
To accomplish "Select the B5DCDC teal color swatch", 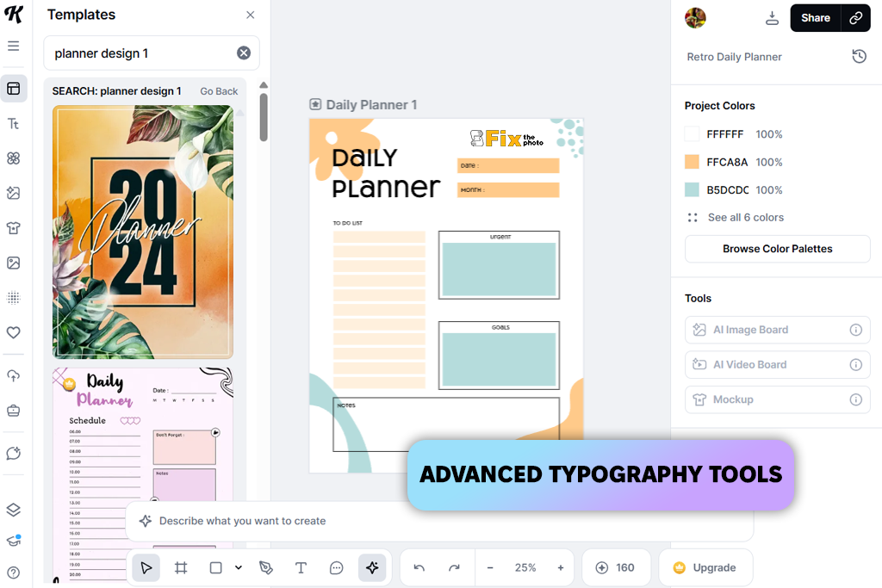I will click(x=692, y=190).
